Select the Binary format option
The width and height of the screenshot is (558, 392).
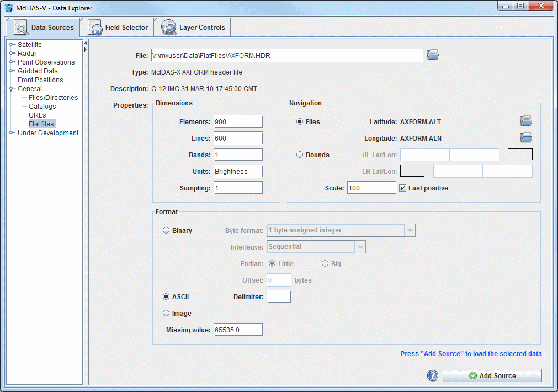click(x=166, y=230)
